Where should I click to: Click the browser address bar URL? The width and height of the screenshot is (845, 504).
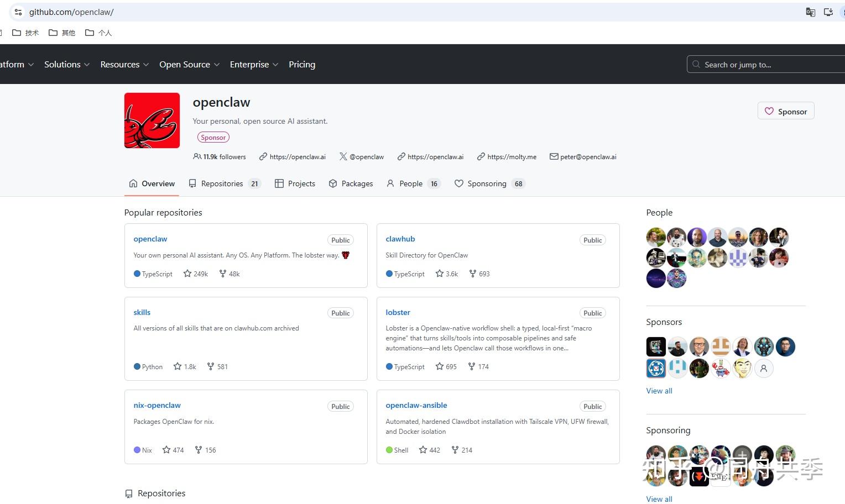[x=71, y=12]
